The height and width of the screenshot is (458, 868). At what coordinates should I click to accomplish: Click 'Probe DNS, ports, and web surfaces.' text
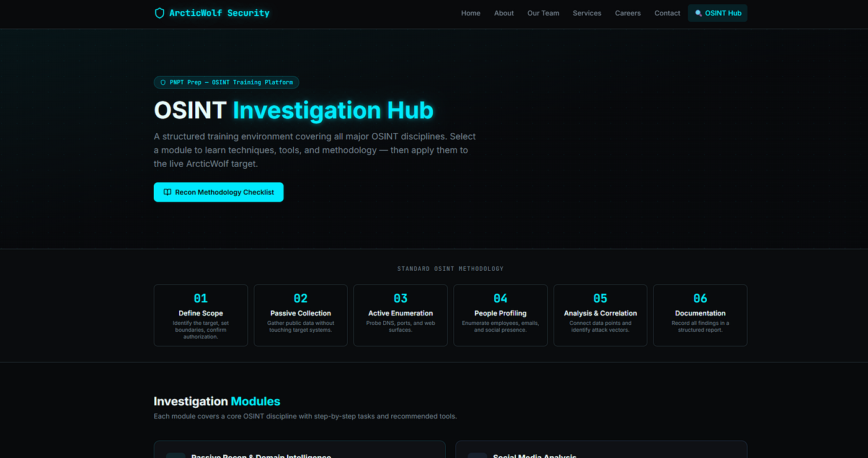pos(401,327)
